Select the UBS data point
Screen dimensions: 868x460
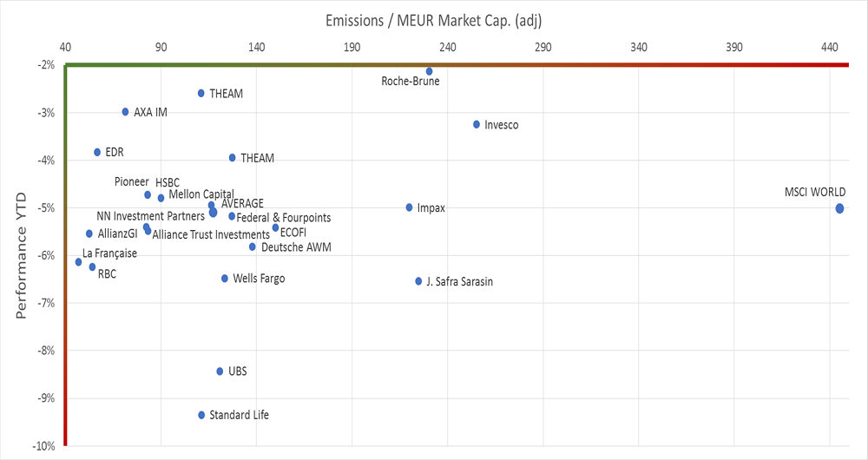coord(220,371)
